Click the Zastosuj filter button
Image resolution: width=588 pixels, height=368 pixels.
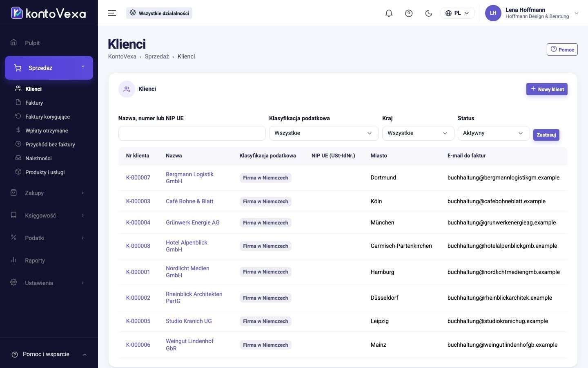tap(546, 135)
